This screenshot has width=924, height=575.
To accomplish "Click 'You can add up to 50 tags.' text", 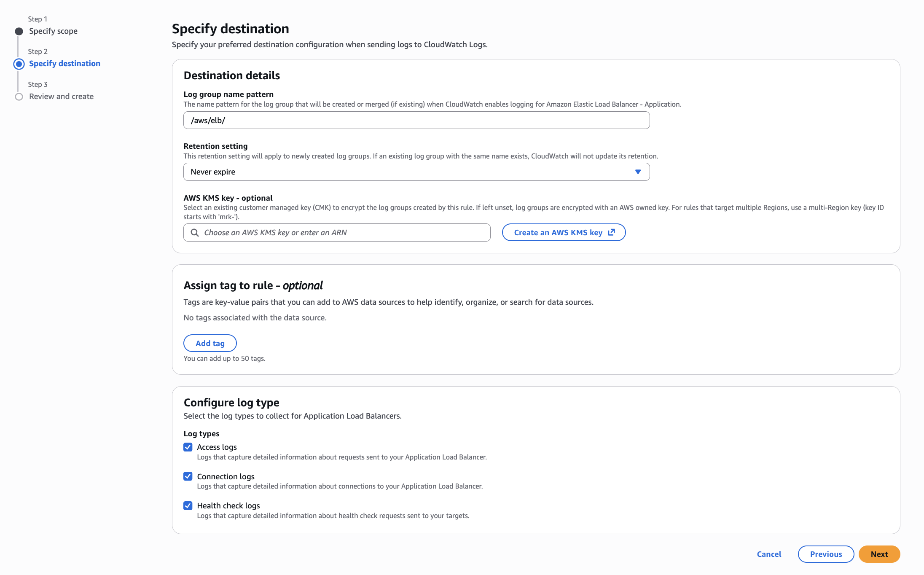I will pyautogui.click(x=224, y=358).
